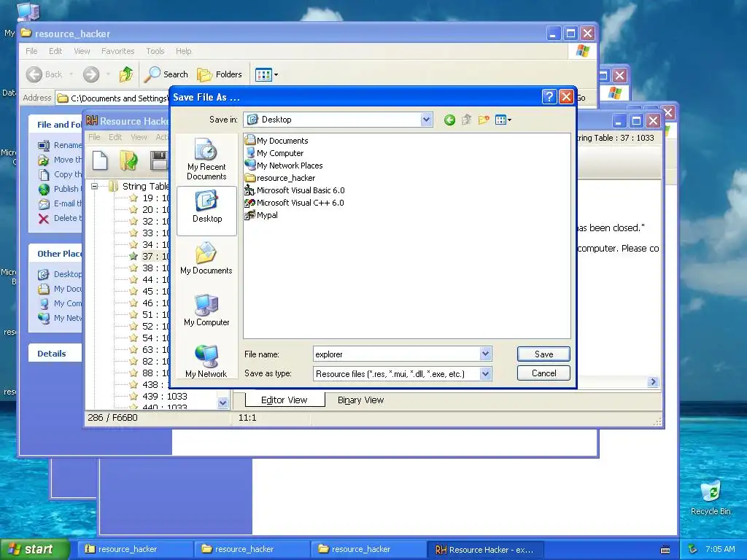The image size is (747, 560).
Task: Switch to the Binary View tab
Action: [360, 400]
